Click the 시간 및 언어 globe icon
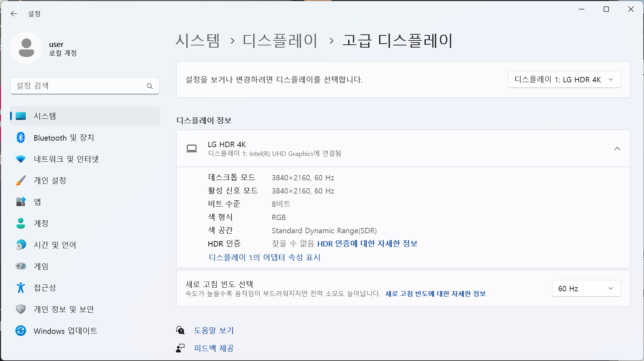644x361 pixels. (x=21, y=245)
